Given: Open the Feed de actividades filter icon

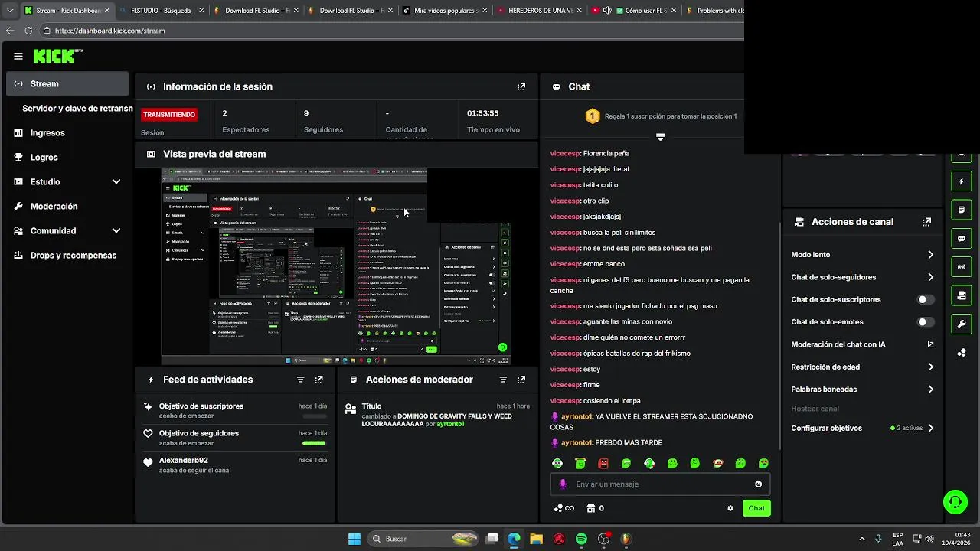Looking at the screenshot, I should click(x=301, y=380).
